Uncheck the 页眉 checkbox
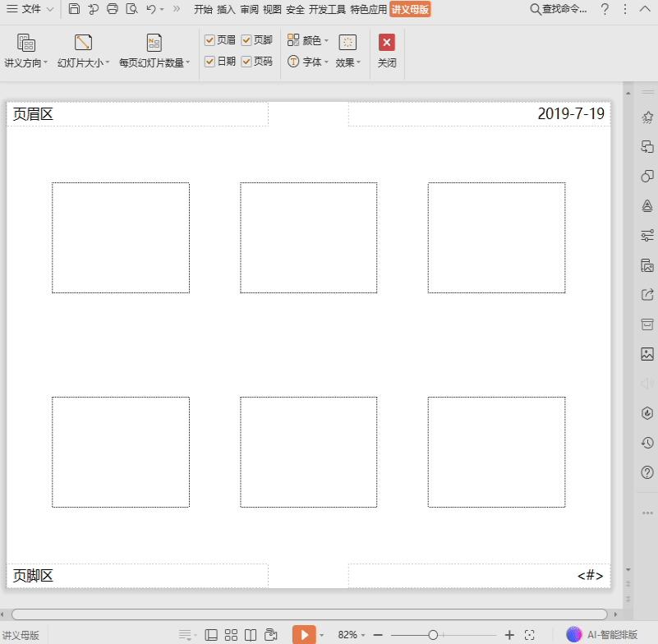658x644 pixels. point(209,40)
